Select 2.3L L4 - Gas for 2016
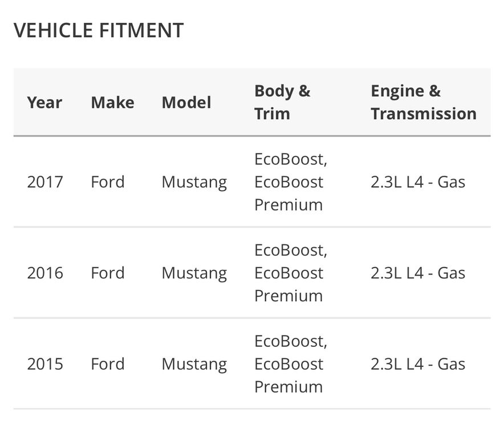The image size is (504, 428). (x=418, y=273)
